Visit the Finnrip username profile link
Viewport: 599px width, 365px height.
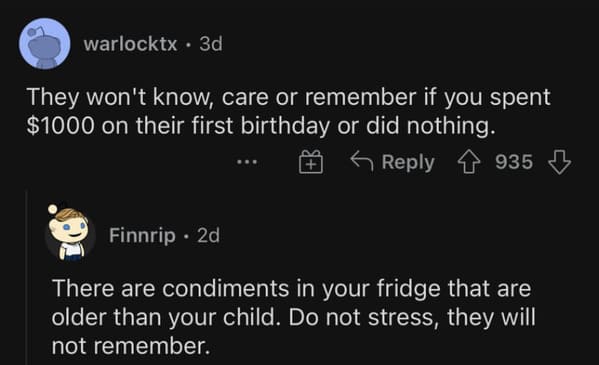pos(142,235)
